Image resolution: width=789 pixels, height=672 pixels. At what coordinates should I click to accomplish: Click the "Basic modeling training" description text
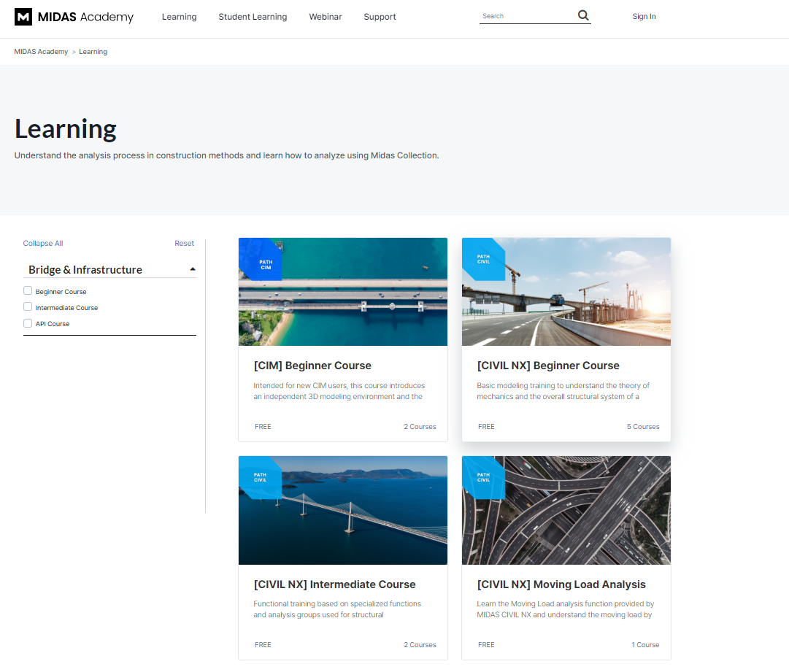click(563, 391)
